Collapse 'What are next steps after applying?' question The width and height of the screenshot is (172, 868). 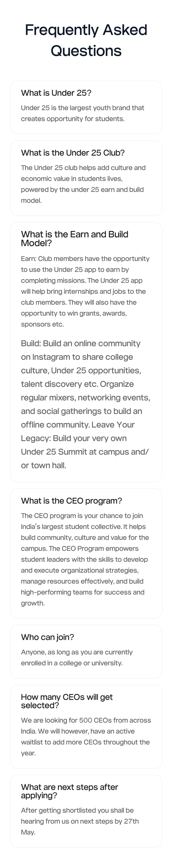tap(69, 791)
